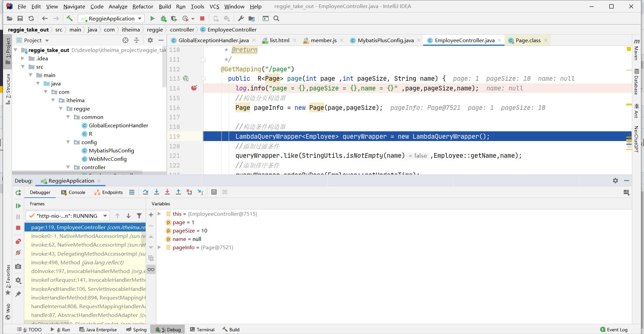Close the Page.class editor tab
The width and height of the screenshot is (644, 334).
click(546, 40)
